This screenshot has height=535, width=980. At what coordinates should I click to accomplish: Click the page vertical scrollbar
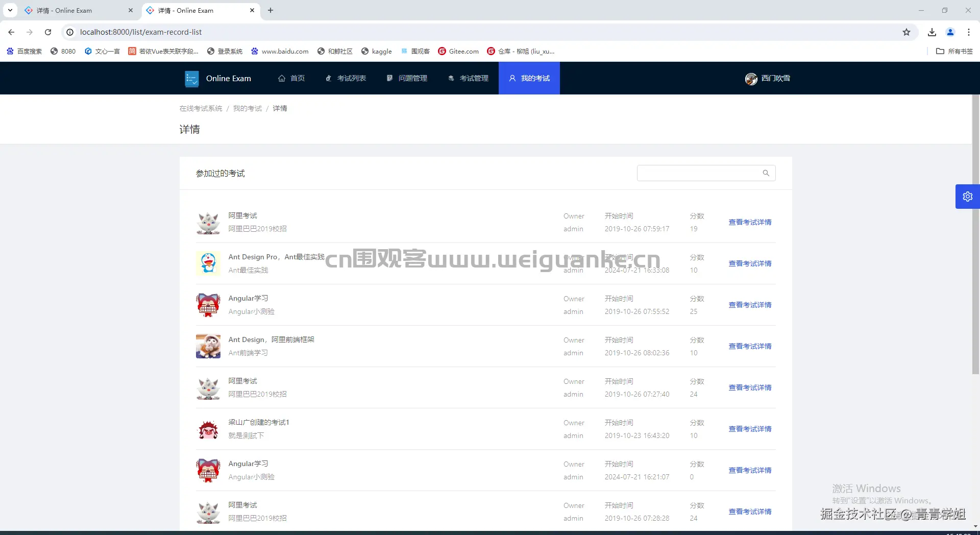[975, 234]
